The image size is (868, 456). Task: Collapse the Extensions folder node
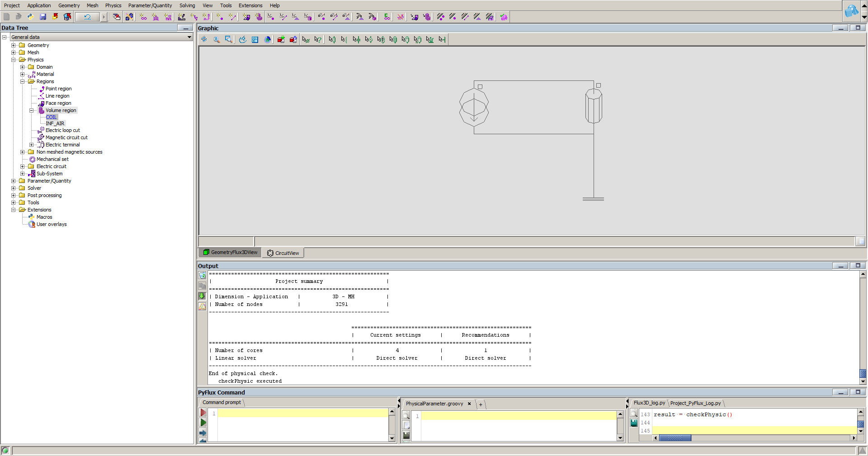click(x=14, y=210)
